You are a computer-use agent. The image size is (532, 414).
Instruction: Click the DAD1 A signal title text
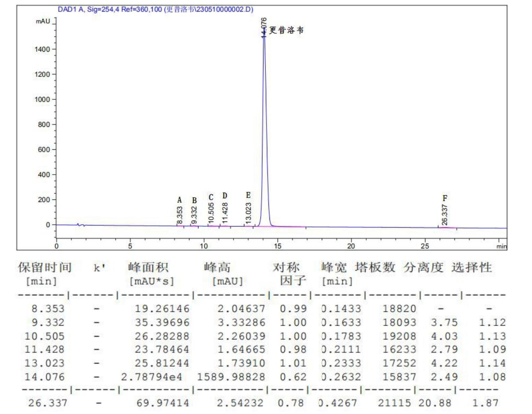[x=155, y=9]
